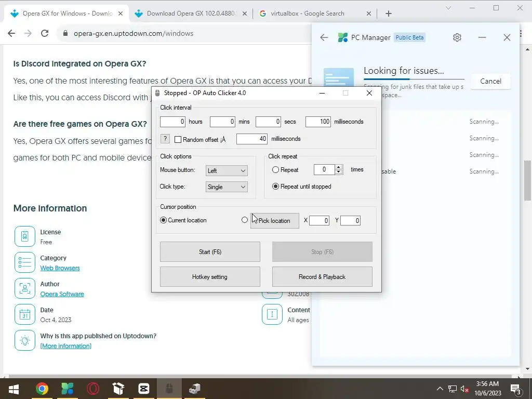The image size is (532, 399).
Task: Open the box-shaped app in taskbar
Action: pyautogui.click(x=118, y=389)
